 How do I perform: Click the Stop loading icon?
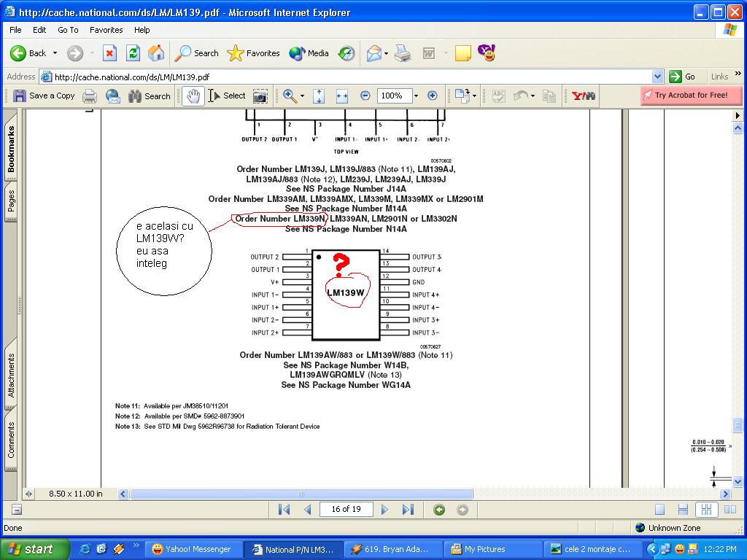(109, 52)
